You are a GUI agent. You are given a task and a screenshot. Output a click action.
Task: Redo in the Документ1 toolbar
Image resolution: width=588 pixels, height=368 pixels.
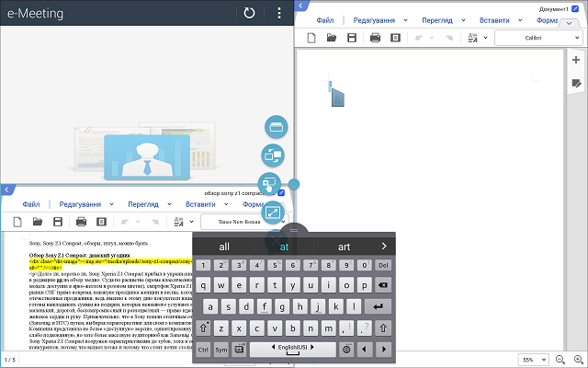coord(449,38)
